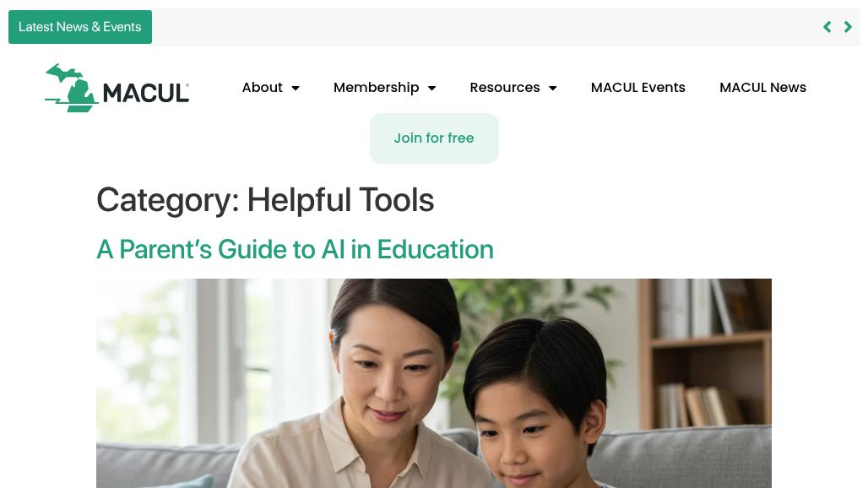Click the mother and son article image
Image resolution: width=868 pixels, height=488 pixels.
[434, 382]
